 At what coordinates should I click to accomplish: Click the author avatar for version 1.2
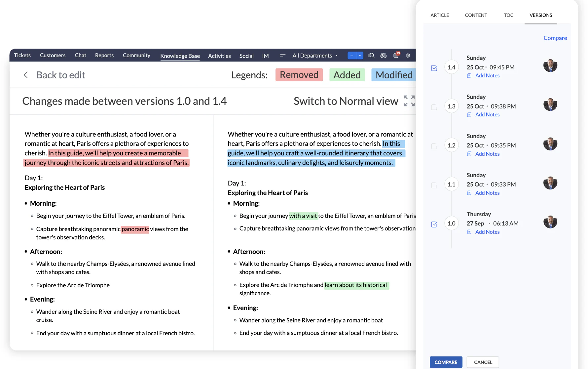pyautogui.click(x=550, y=144)
